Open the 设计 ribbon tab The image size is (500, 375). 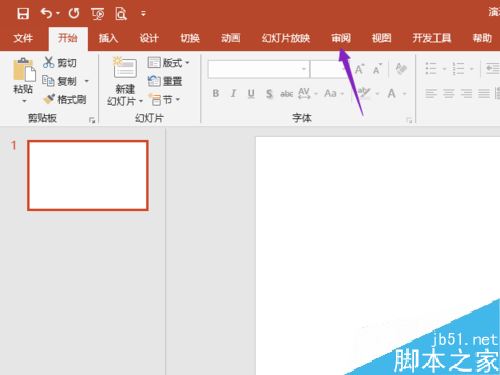(x=149, y=38)
